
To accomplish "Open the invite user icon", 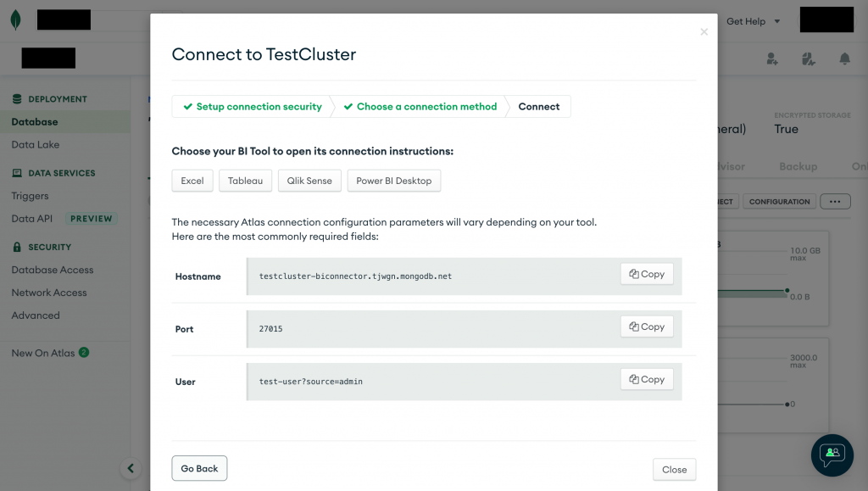I will 772,59.
